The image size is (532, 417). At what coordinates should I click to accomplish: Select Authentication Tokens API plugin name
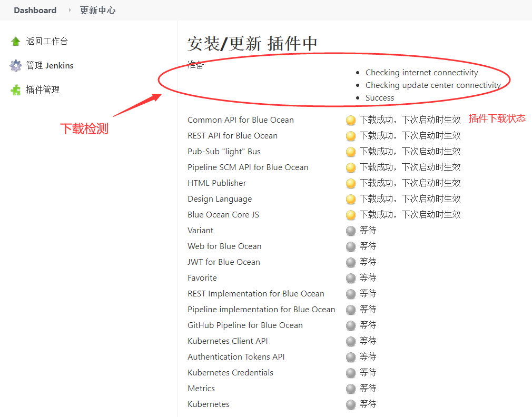click(x=236, y=357)
